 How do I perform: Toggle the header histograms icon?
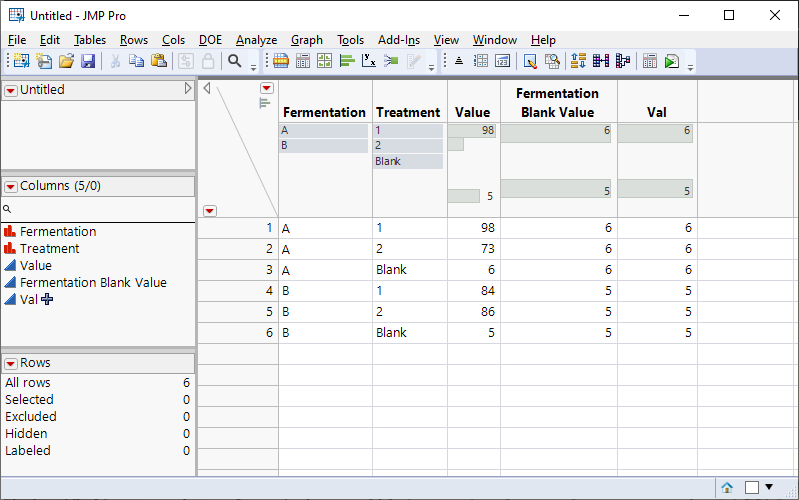click(x=265, y=102)
